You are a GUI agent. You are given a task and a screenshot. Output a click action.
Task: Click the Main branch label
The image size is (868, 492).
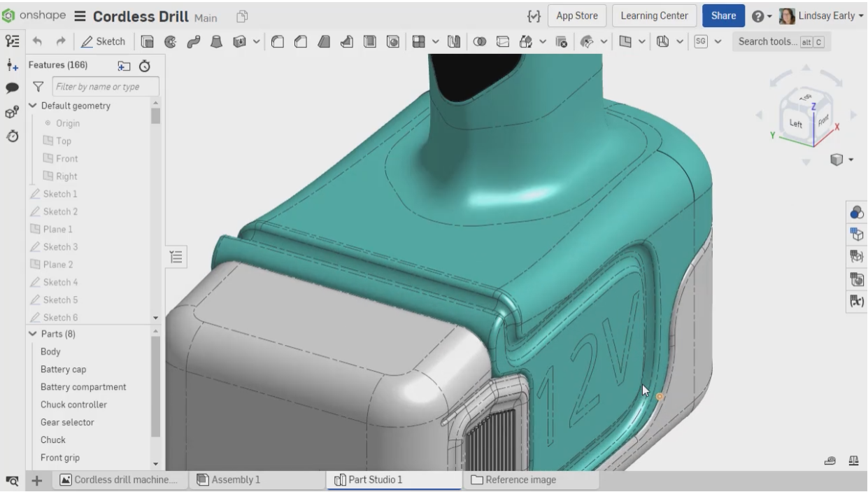click(205, 17)
